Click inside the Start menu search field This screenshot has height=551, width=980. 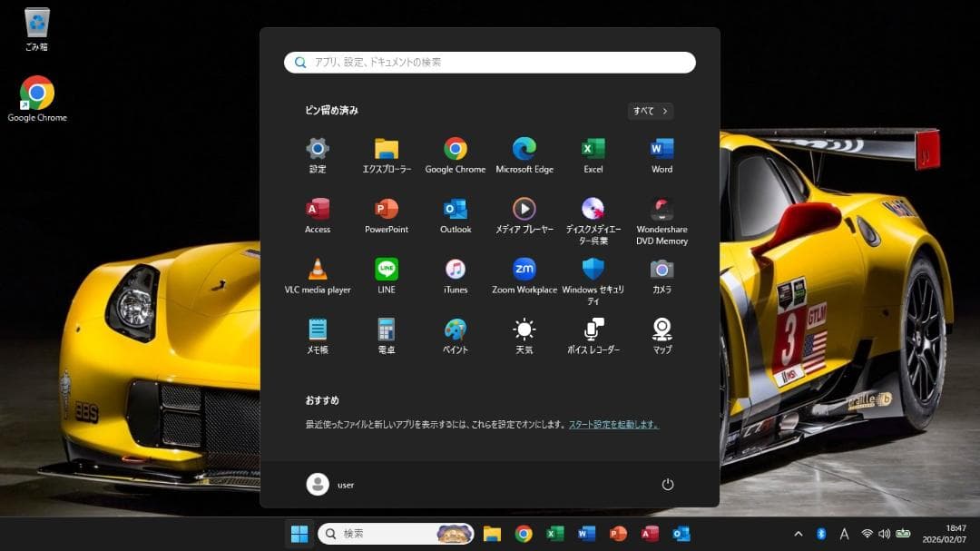click(490, 62)
